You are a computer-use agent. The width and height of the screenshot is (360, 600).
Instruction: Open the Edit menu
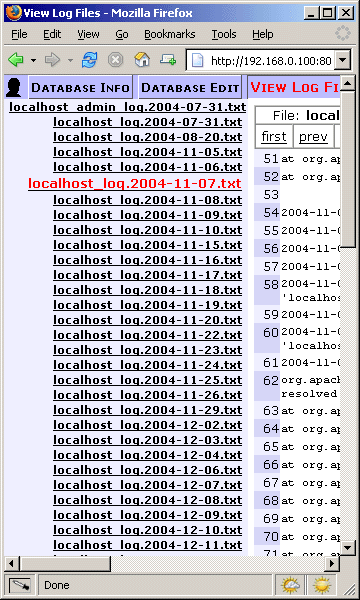click(52, 34)
